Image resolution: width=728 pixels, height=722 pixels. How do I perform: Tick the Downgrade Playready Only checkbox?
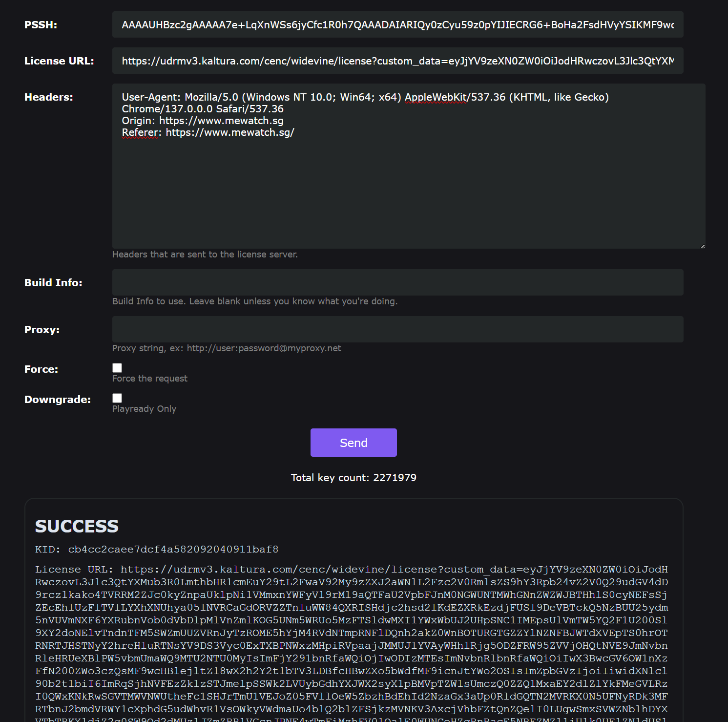click(x=117, y=398)
